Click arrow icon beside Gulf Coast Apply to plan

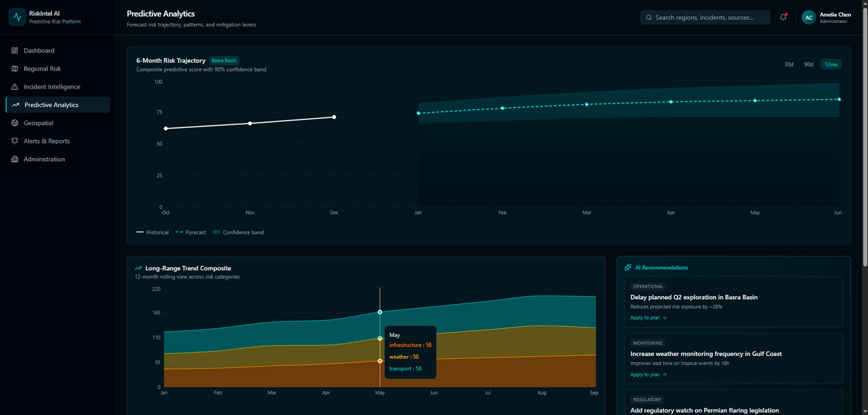pyautogui.click(x=665, y=375)
